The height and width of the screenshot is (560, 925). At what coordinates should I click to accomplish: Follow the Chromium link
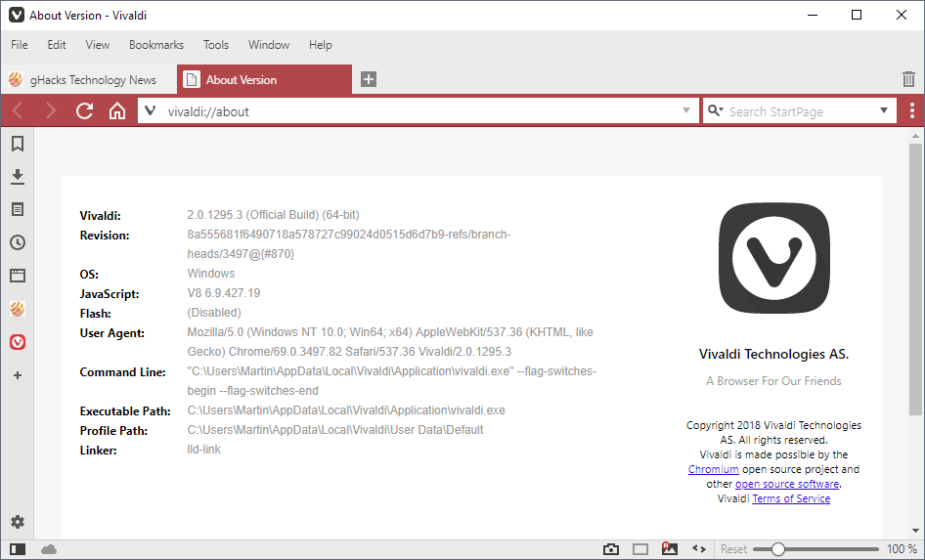(x=713, y=469)
